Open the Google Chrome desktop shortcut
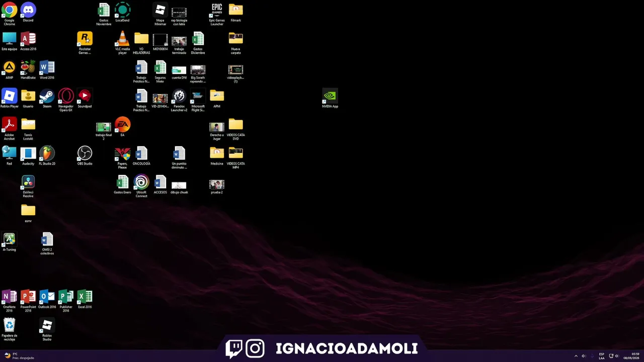The width and height of the screenshot is (644, 362). click(9, 10)
